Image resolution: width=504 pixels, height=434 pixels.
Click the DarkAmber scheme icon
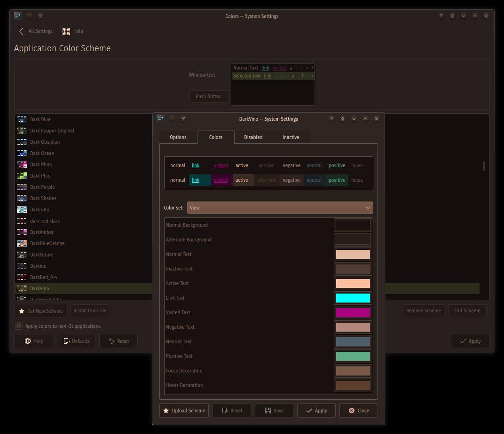(x=22, y=232)
